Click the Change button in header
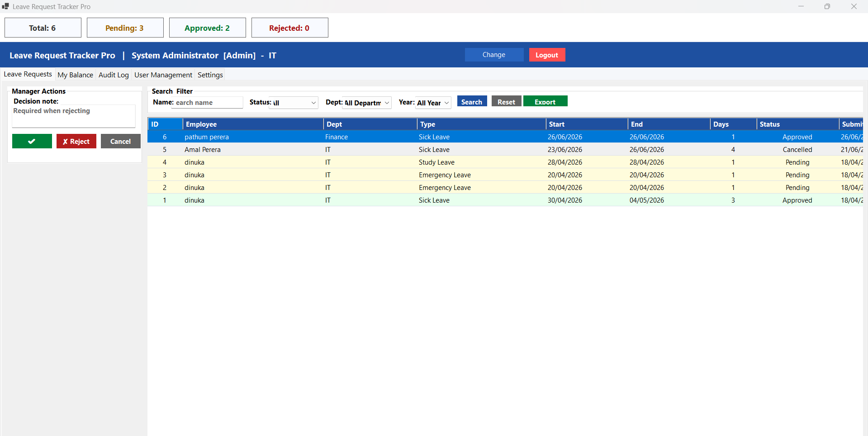Image resolution: width=868 pixels, height=436 pixels. click(494, 55)
